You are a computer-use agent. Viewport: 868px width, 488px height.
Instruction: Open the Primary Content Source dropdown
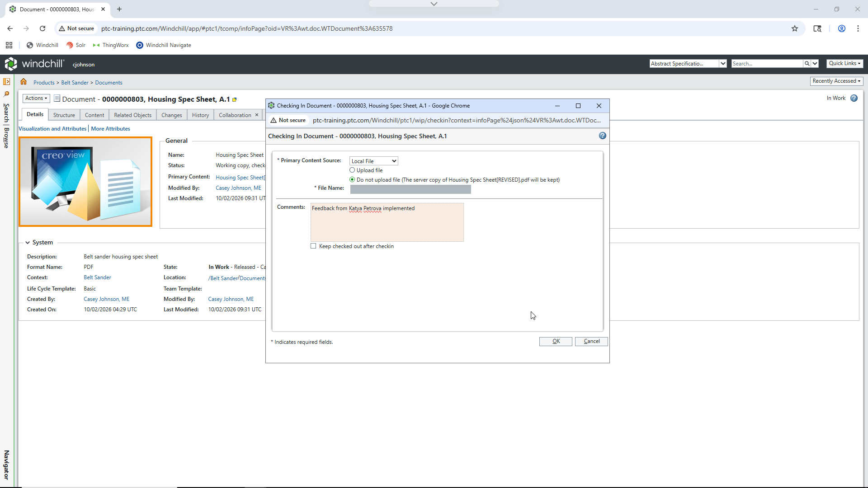(x=374, y=161)
